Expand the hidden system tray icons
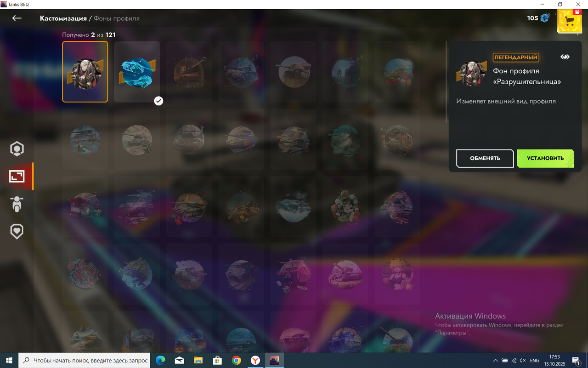 [x=495, y=361]
